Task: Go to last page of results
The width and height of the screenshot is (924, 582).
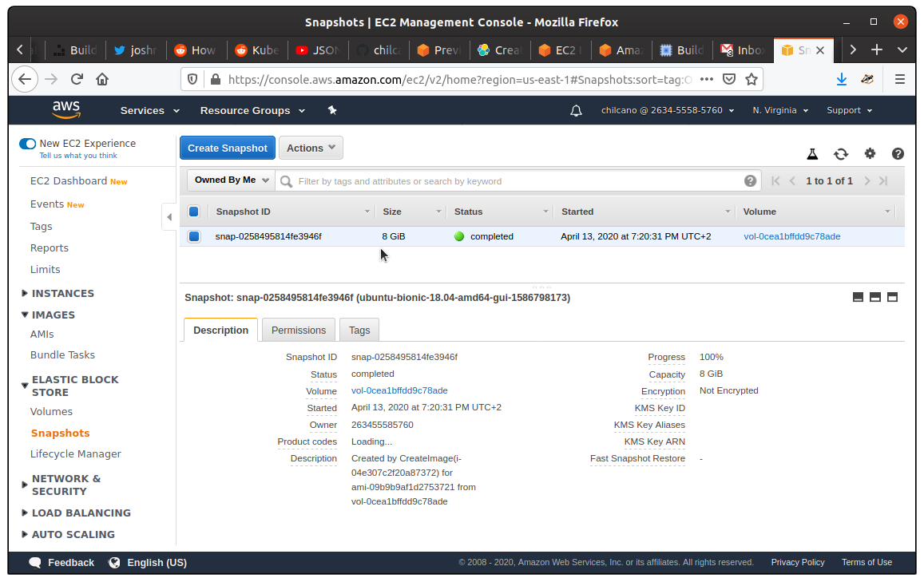Action: pyautogui.click(x=883, y=181)
